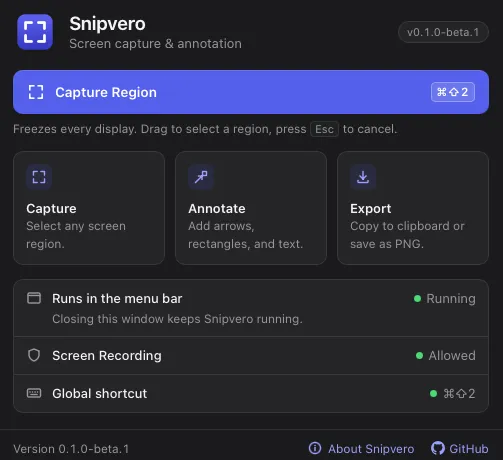Click the keyboard icon beside Global shortcut
This screenshot has width=503, height=460.
34,393
